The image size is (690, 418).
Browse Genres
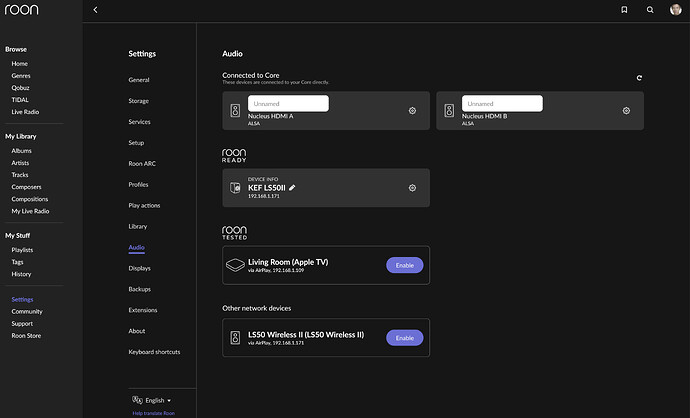tap(21, 76)
